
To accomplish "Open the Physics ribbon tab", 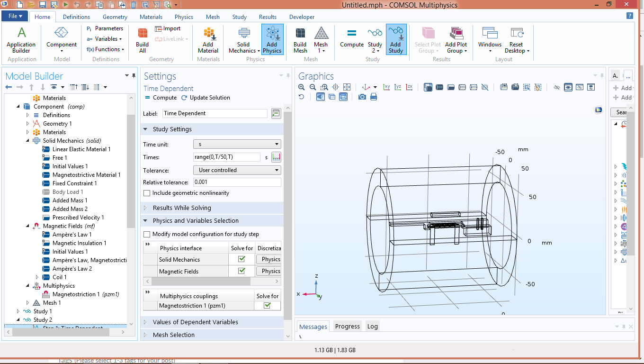I will pos(184,17).
